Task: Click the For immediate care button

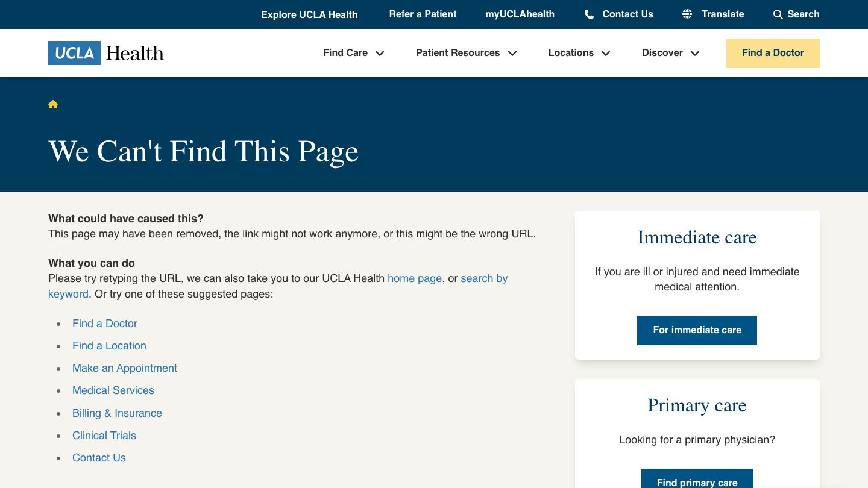Action: click(697, 330)
